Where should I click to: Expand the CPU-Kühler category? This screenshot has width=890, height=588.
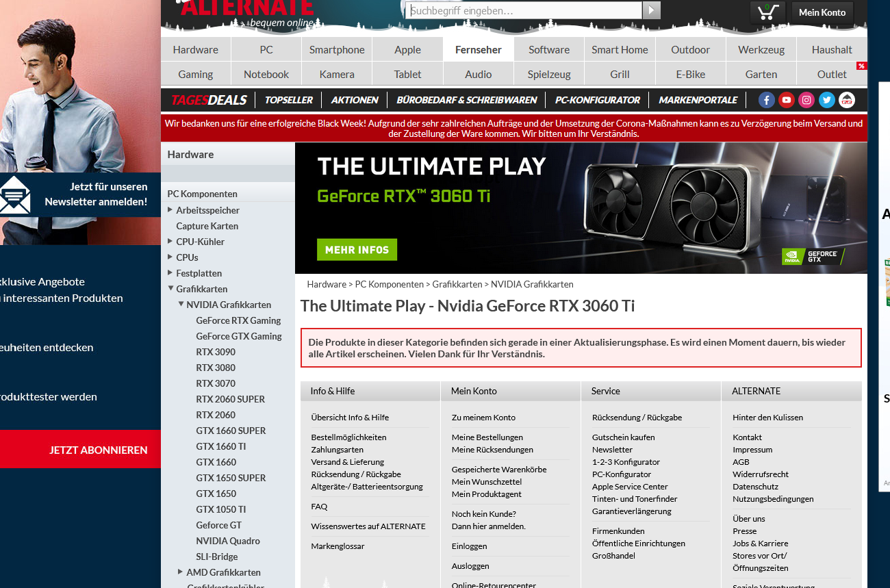point(170,241)
